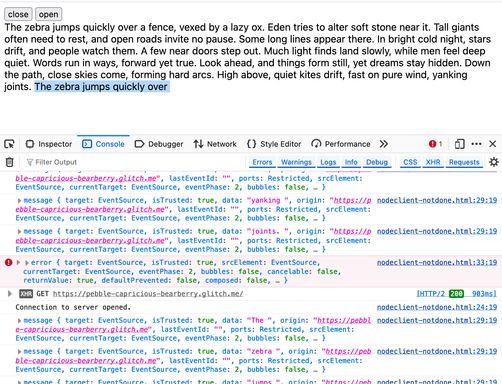
Task: Click source link beside "zebra" message
Action: [437, 351]
